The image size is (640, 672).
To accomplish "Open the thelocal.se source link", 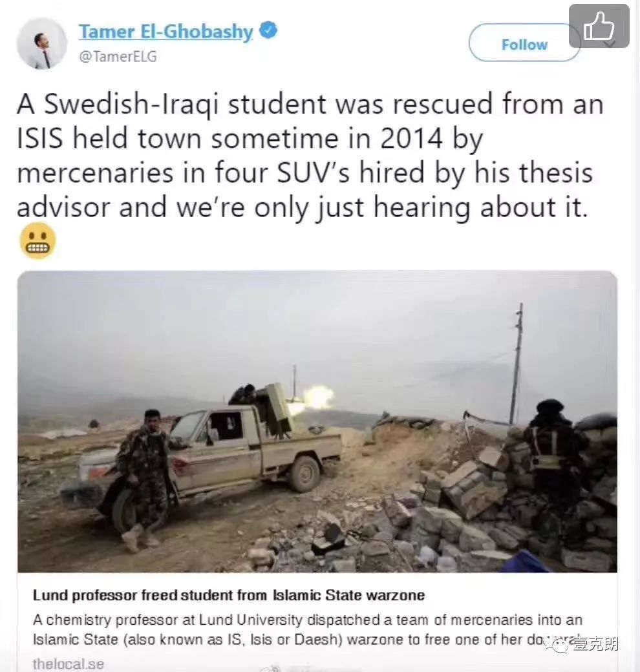I will point(69,664).
